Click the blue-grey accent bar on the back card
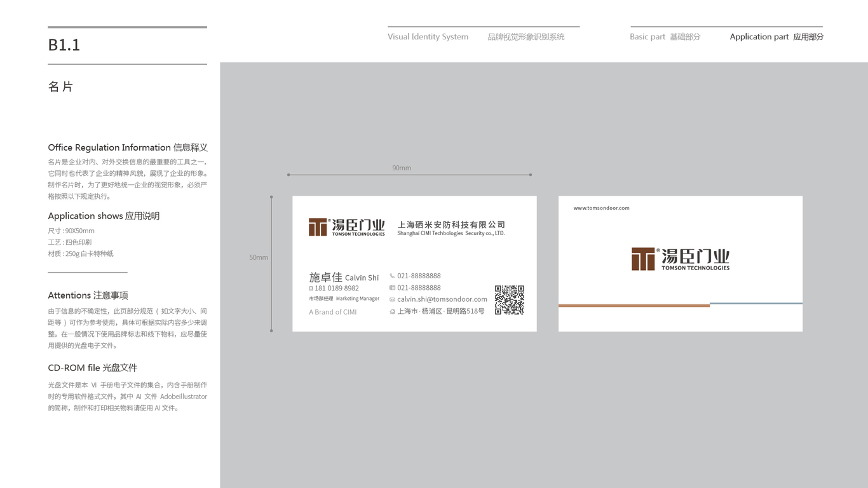Screen dimensions: 868x488 pyautogui.click(x=756, y=304)
